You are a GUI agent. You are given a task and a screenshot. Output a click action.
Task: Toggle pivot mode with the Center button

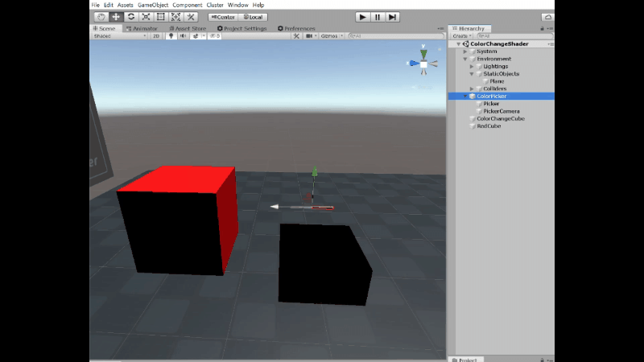[x=223, y=17]
